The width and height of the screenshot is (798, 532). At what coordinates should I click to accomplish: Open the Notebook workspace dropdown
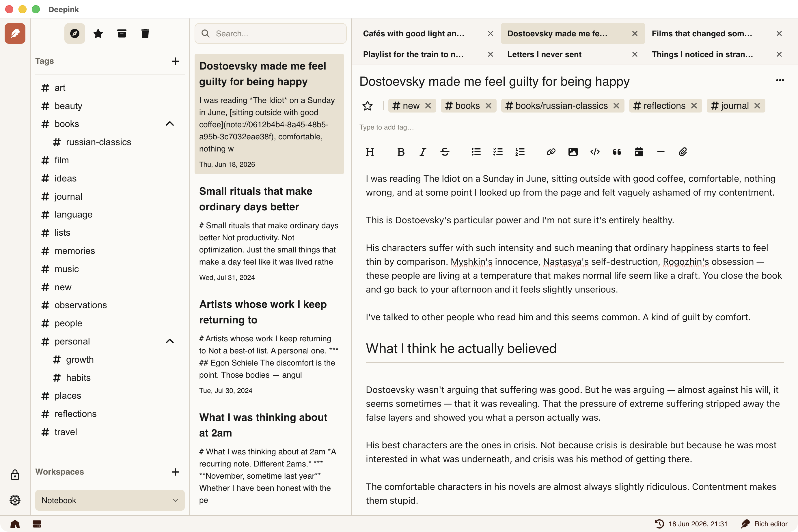(x=110, y=500)
